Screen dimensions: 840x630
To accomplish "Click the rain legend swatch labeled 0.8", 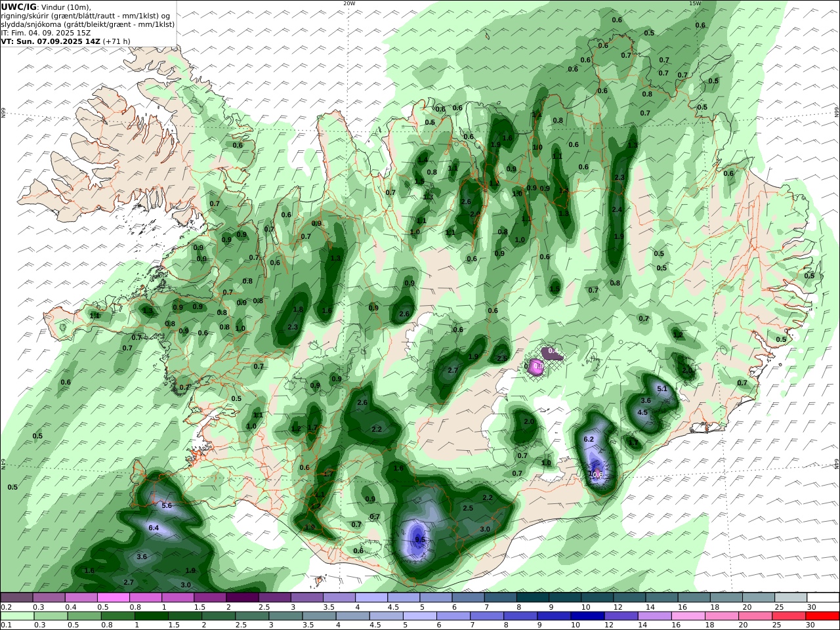I will point(117,616).
